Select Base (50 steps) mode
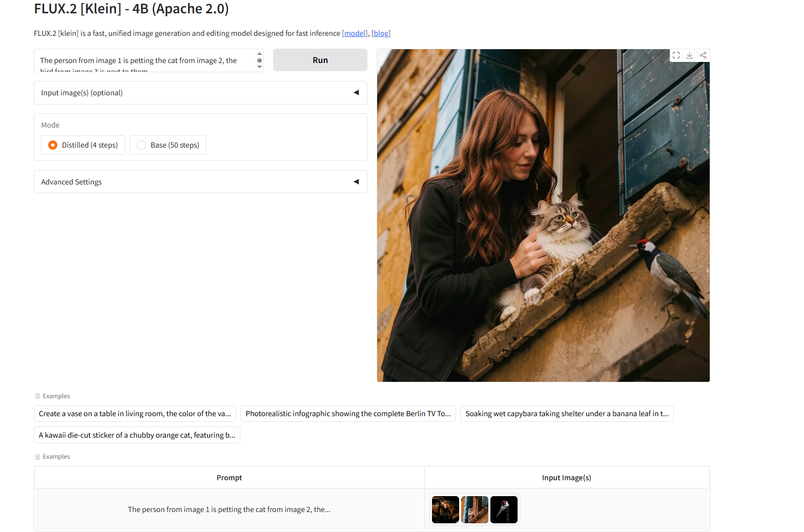The width and height of the screenshot is (804, 532). point(168,145)
